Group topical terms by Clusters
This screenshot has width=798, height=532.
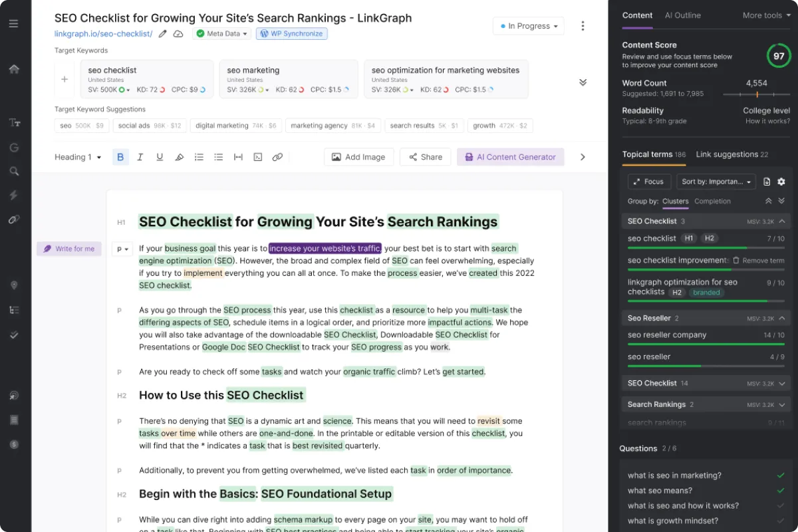(675, 201)
